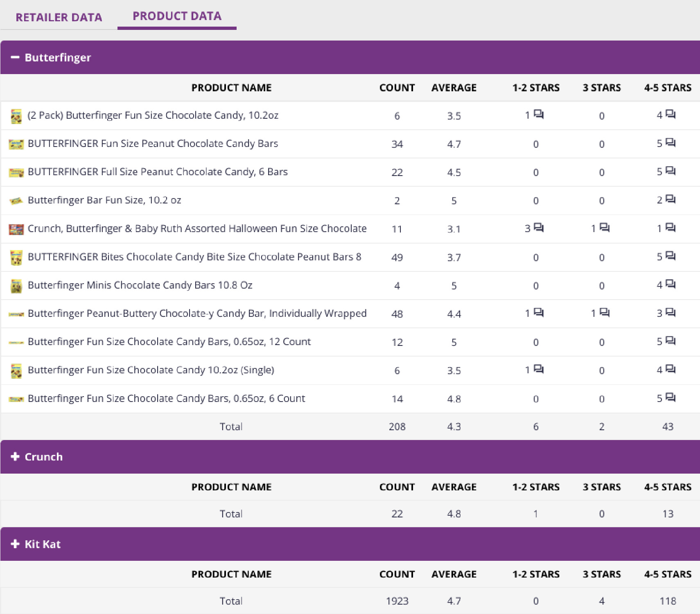Collapse the Butterfinger section
This screenshot has width=700, height=614.
15,58
